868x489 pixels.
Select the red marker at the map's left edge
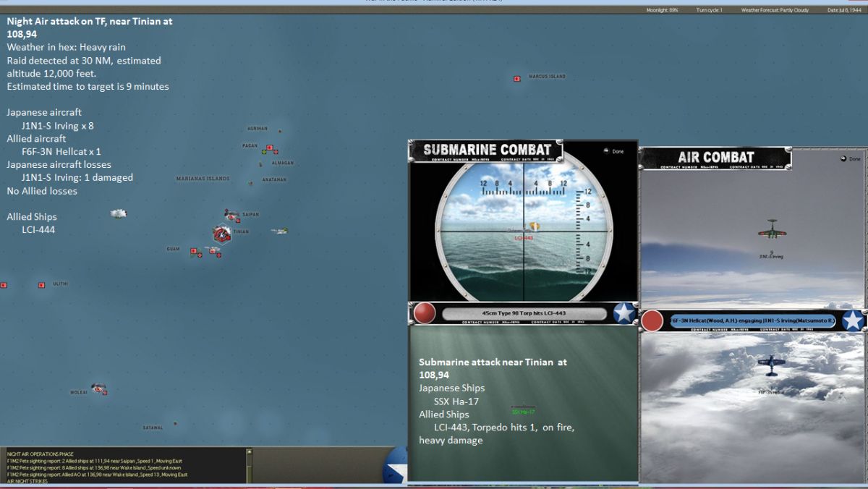click(3, 285)
